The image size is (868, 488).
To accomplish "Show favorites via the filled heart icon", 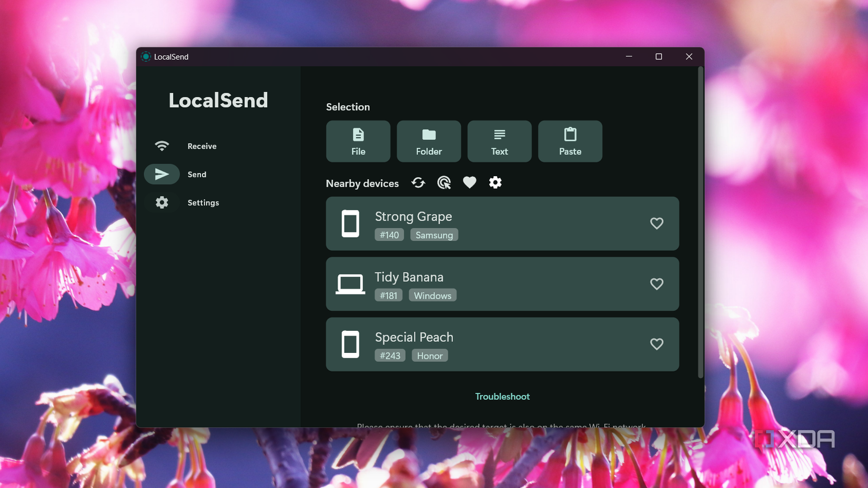I will [469, 182].
